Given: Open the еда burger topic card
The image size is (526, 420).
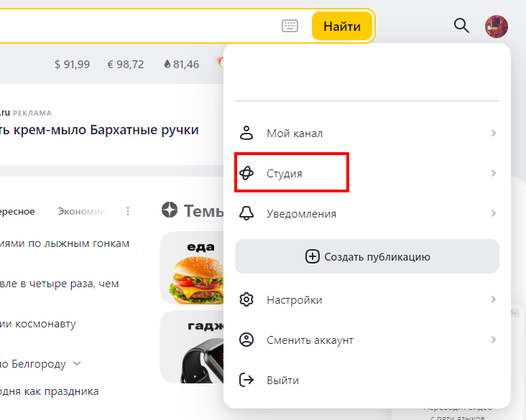Looking at the screenshot, I should (x=192, y=268).
